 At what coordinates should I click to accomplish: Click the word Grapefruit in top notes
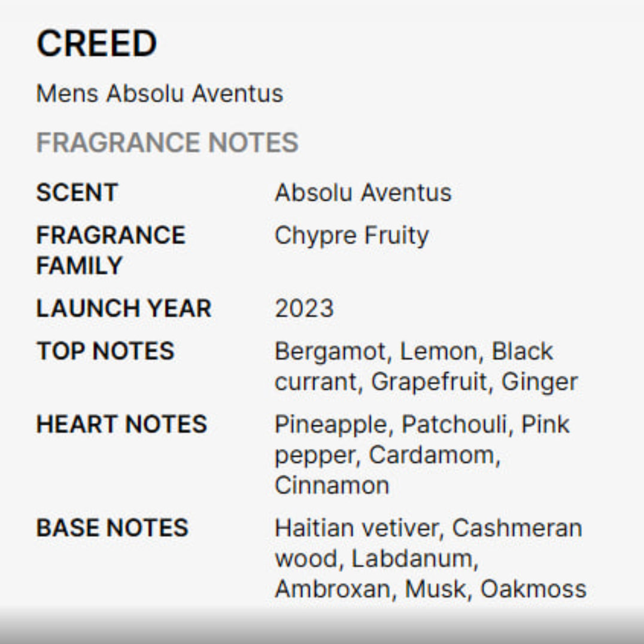tap(429, 382)
